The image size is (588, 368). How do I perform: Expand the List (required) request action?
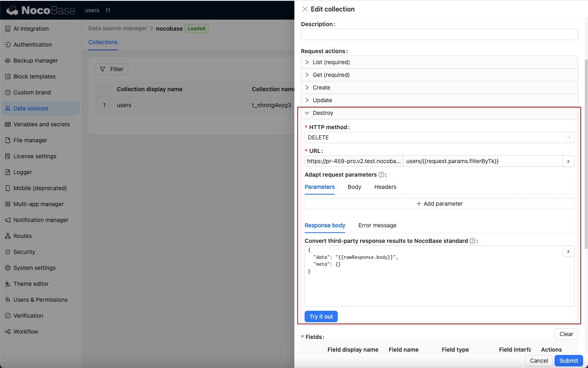point(331,62)
